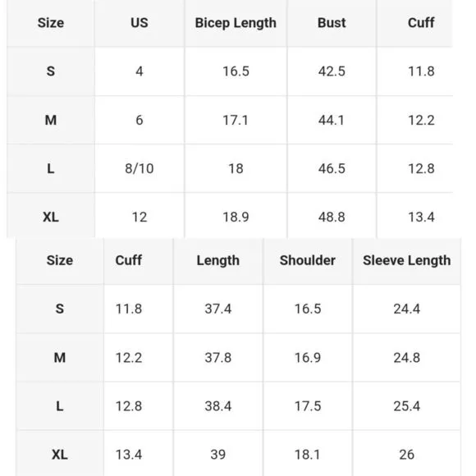476x476 pixels.
Task: Click the Bicep Length column header
Action: (236, 23)
